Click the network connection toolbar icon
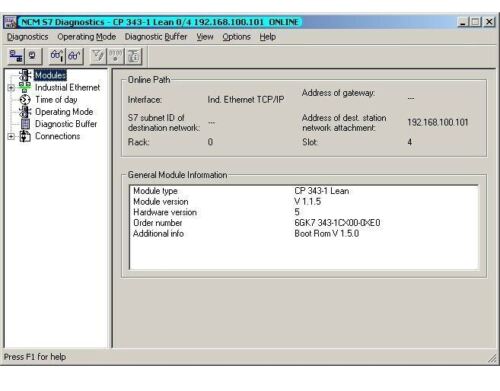 pos(16,56)
